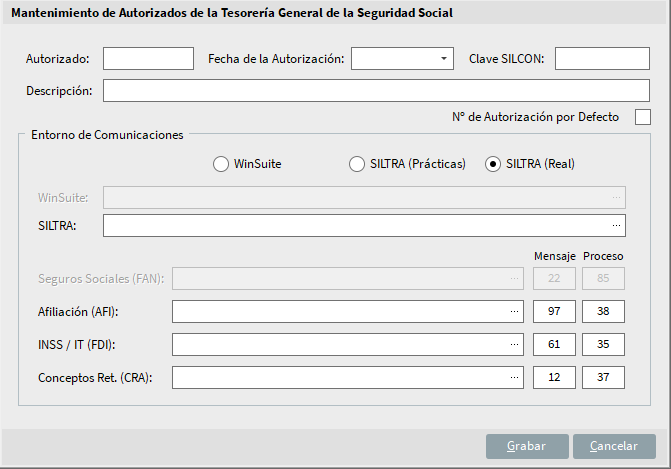Expand the Fecha de la Autorización dropdown
The image size is (671, 469).
click(444, 59)
